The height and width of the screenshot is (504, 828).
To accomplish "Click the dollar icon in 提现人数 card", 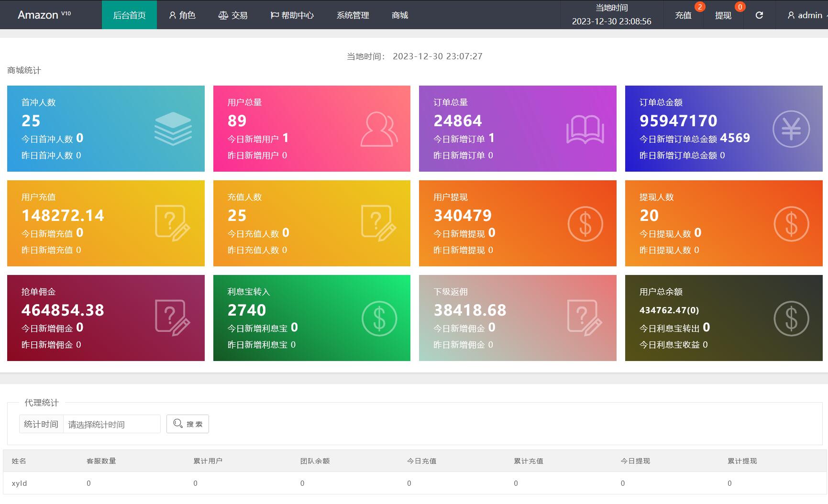I will coord(791,223).
